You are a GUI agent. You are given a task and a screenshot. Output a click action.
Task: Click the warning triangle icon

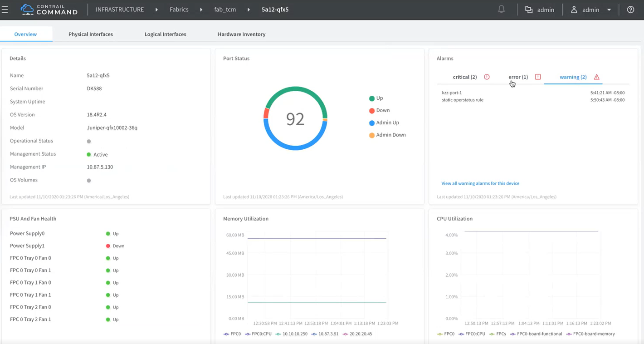tap(596, 77)
